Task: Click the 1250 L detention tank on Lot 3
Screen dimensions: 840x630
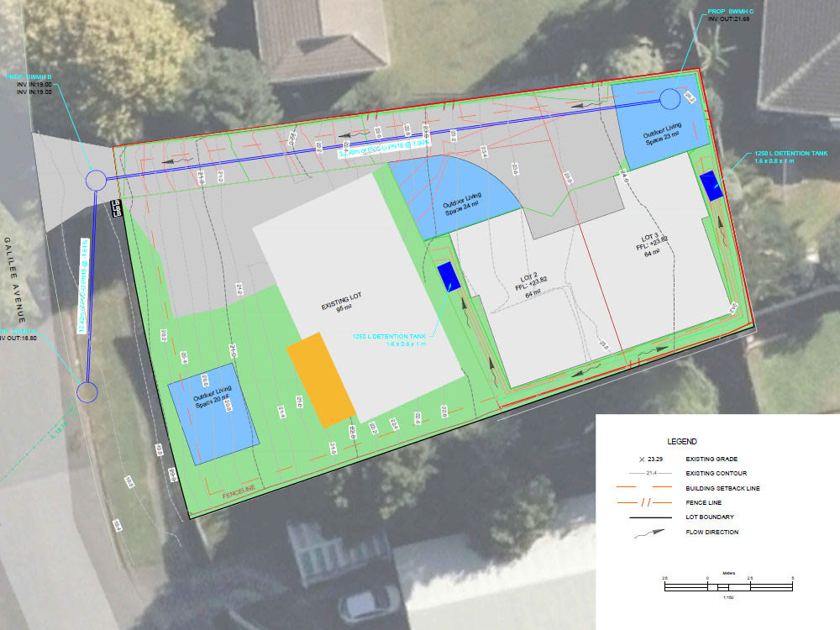Action: [710, 185]
